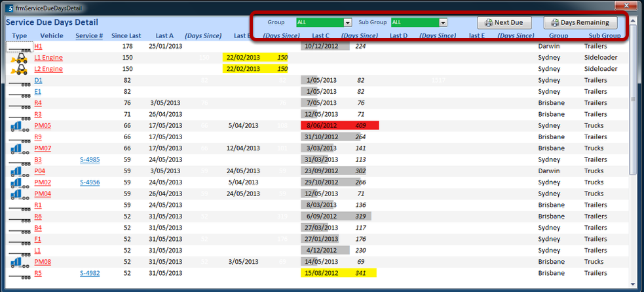Click the Sub Group combo box showing ALL
Viewport: 644px width, 292px height.
point(419,22)
